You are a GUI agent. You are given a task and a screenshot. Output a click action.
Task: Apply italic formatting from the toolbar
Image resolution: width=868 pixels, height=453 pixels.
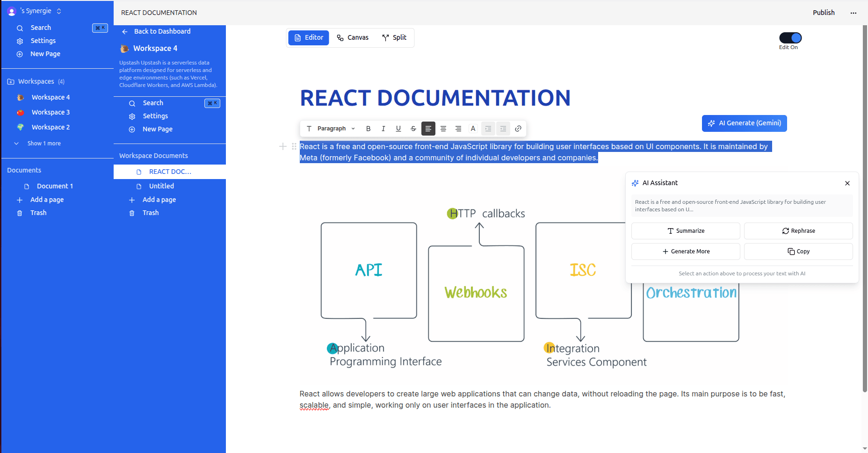[383, 129]
